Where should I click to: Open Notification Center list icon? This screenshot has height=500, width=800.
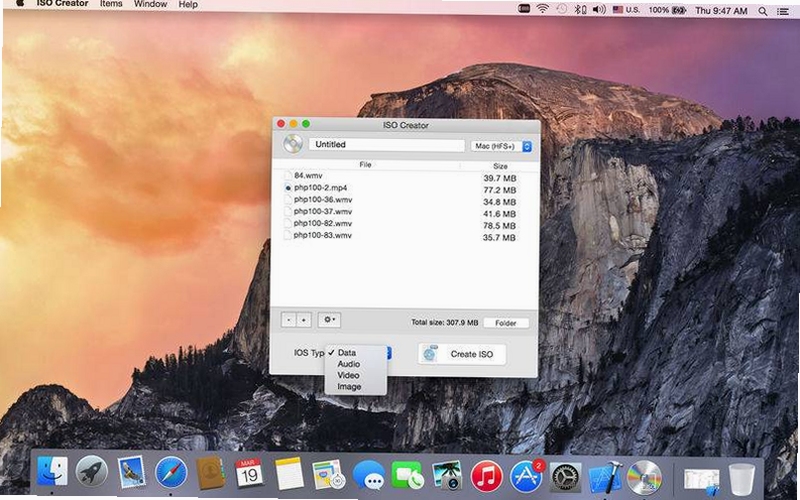(783, 11)
